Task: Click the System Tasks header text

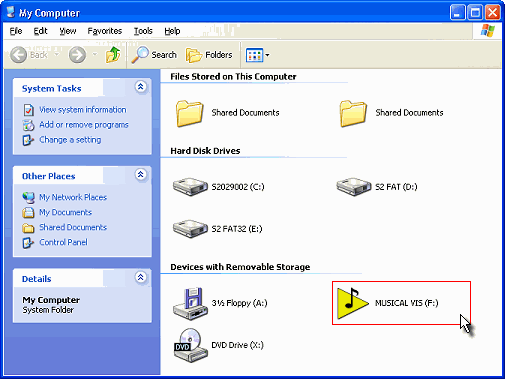Action: click(52, 89)
